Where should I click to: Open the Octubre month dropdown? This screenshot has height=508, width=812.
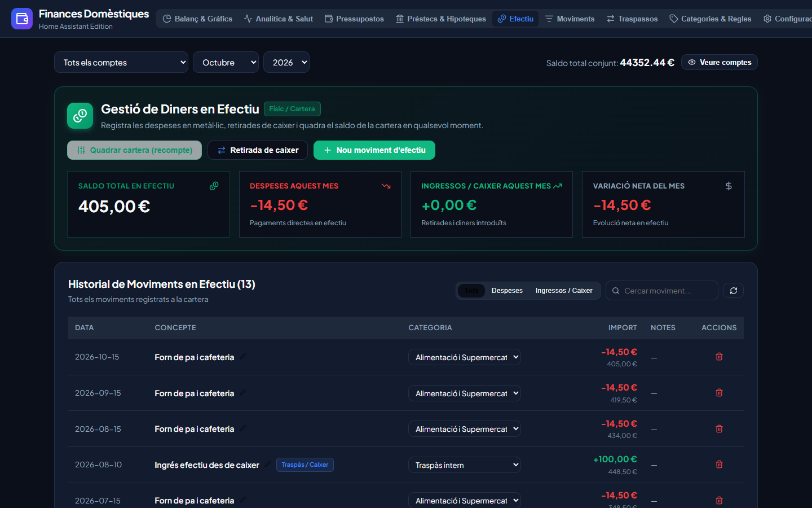coord(226,62)
